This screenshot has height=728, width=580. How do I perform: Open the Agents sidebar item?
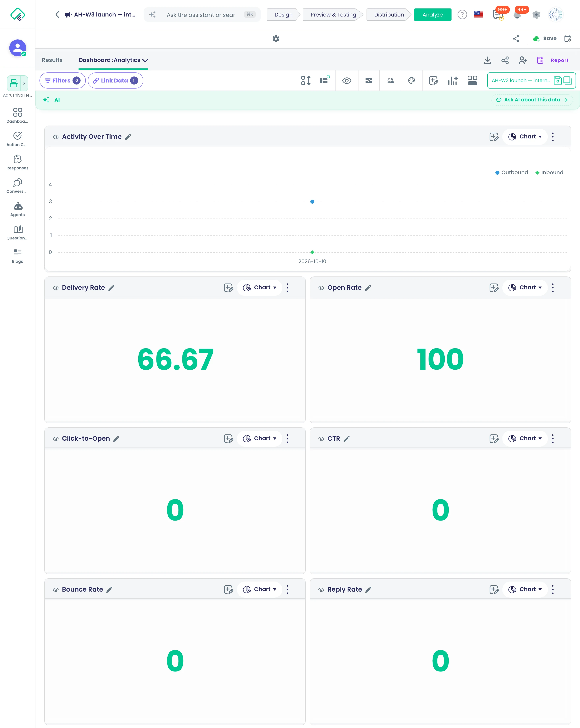[x=18, y=209]
